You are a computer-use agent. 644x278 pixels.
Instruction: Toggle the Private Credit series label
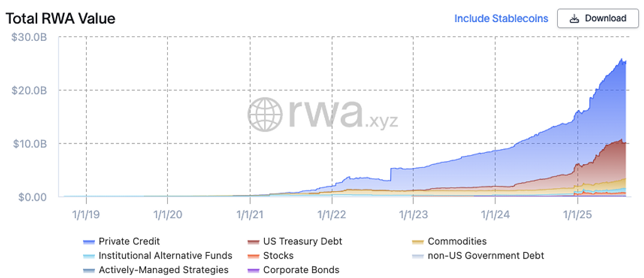coord(129,241)
